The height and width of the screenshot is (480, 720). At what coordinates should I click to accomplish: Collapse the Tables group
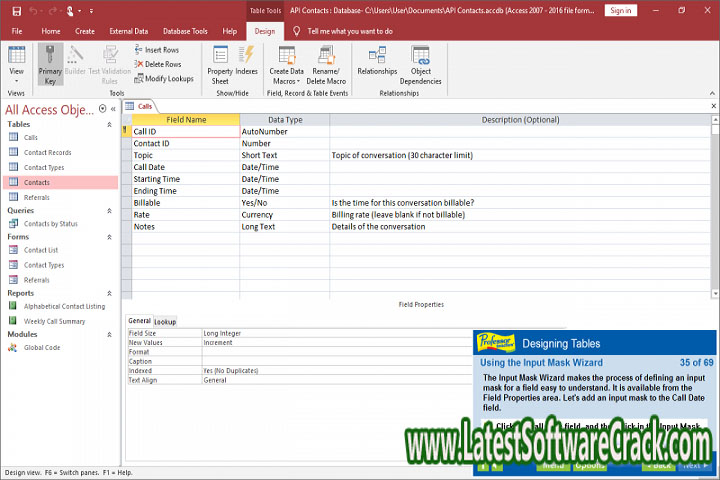109,124
